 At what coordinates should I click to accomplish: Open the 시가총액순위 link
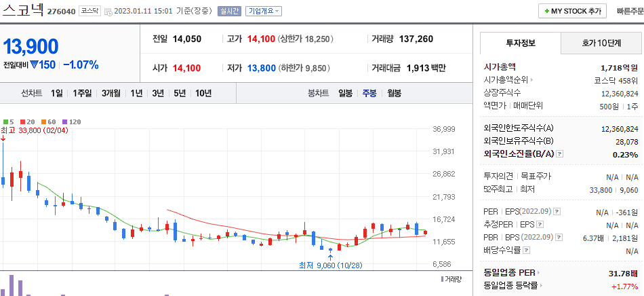point(508,79)
